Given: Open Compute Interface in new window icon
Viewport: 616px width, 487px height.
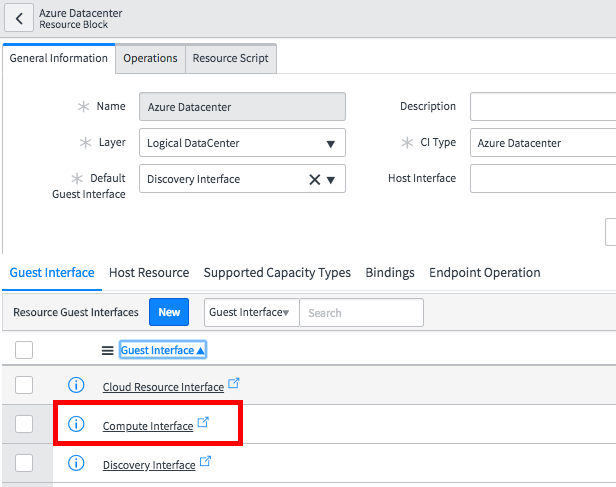Looking at the screenshot, I should click(x=203, y=422).
